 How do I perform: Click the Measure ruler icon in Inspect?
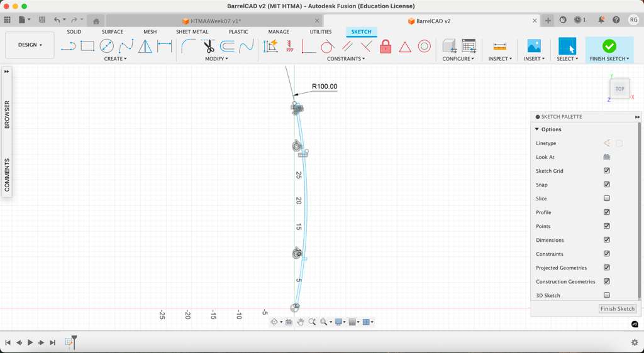tap(500, 46)
